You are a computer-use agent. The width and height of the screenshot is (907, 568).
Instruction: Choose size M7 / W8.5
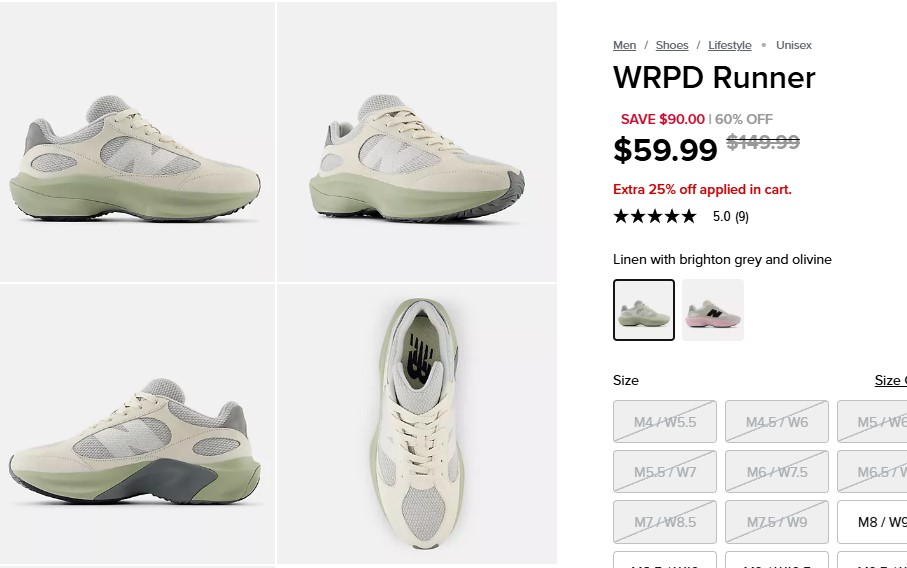coord(665,522)
